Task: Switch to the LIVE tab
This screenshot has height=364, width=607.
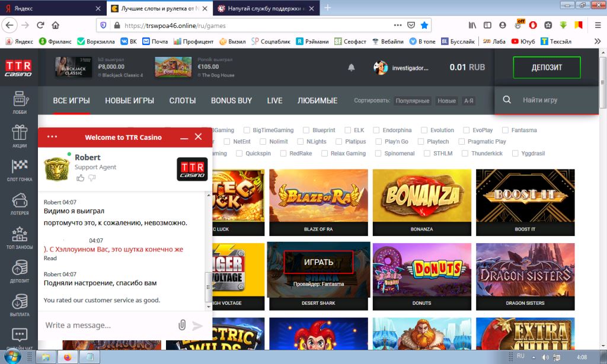Action: (274, 101)
